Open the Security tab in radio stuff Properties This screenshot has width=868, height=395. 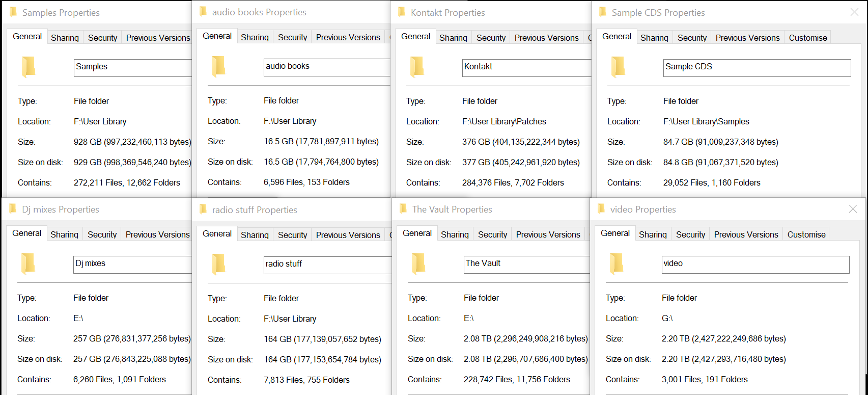pos(293,235)
